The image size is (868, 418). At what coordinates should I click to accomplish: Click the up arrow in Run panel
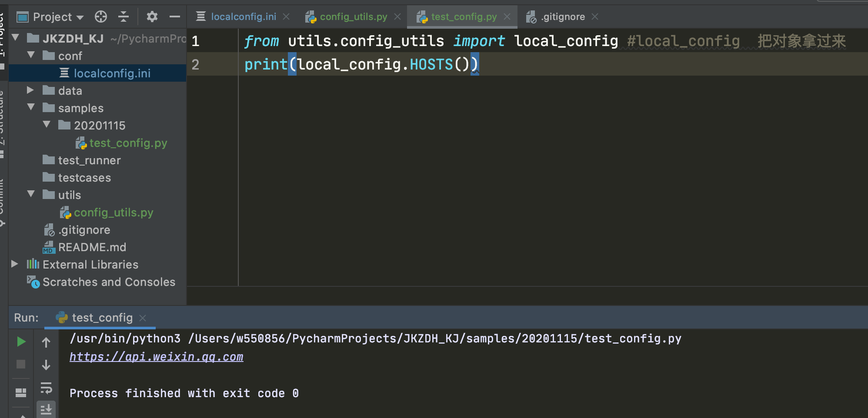click(46, 342)
